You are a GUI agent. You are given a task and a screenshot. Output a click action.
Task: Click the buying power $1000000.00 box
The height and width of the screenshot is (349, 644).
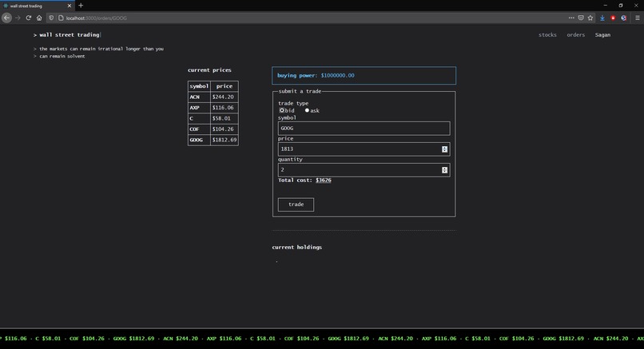tap(364, 76)
